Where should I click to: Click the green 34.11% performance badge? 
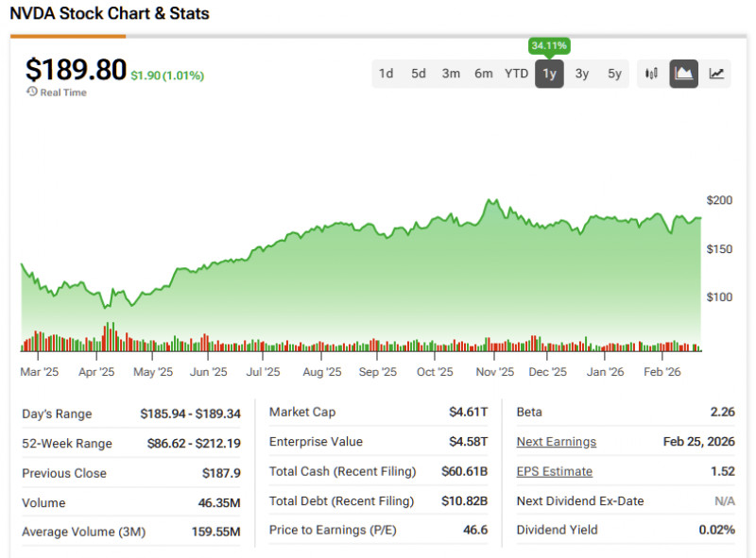549,45
